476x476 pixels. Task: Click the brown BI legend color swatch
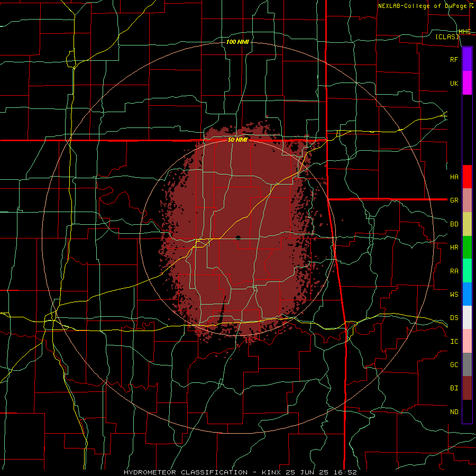467,388
